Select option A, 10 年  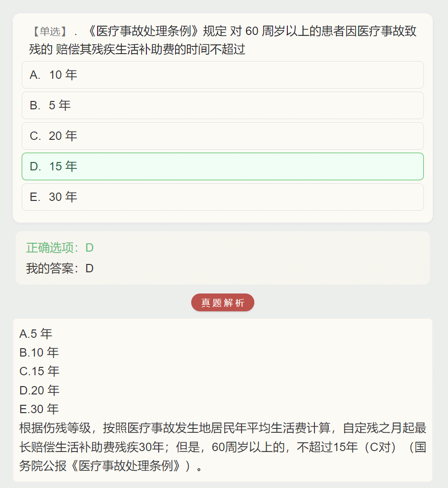pos(222,75)
